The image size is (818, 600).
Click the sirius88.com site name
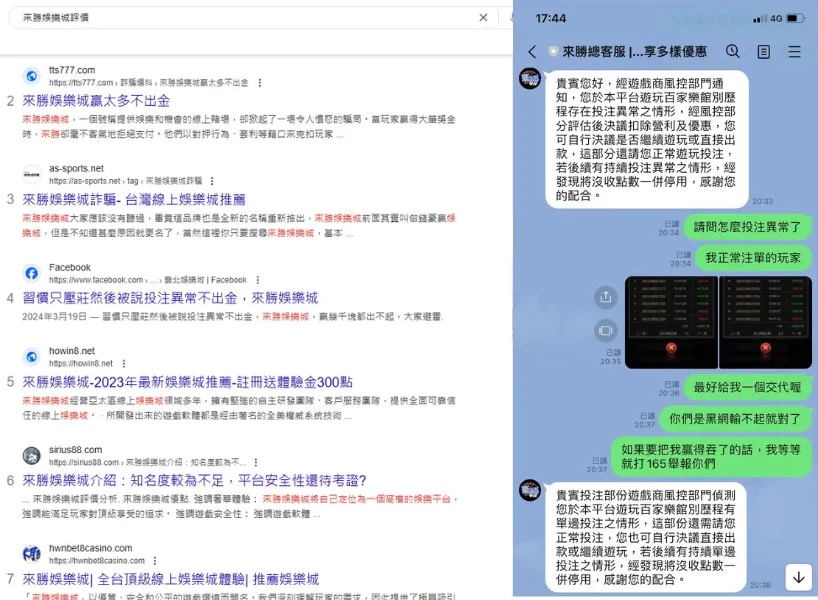coord(76,450)
